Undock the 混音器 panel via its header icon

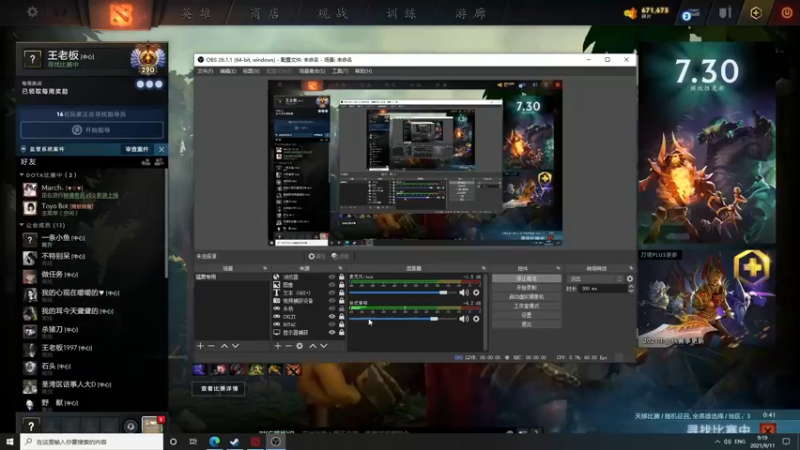tap(484, 268)
